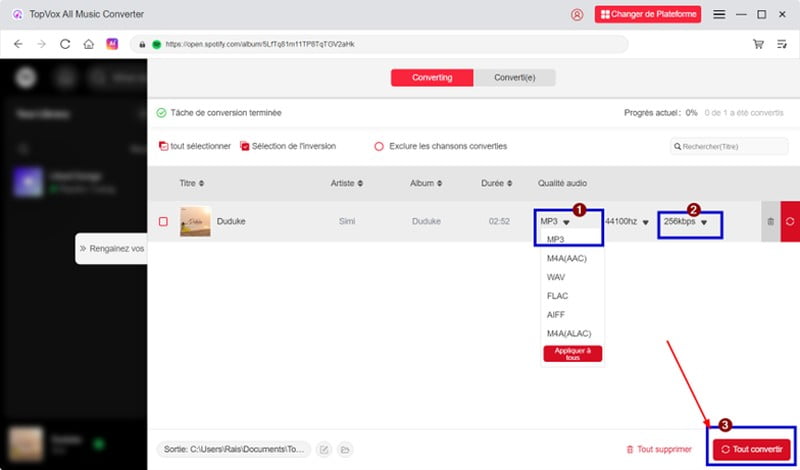800x470 pixels.
Task: Sort by Durée column header
Action: 496,183
